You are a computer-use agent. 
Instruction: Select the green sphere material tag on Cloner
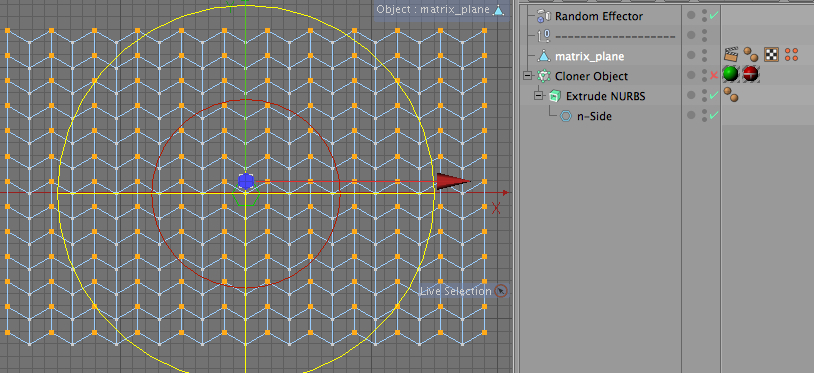click(730, 74)
